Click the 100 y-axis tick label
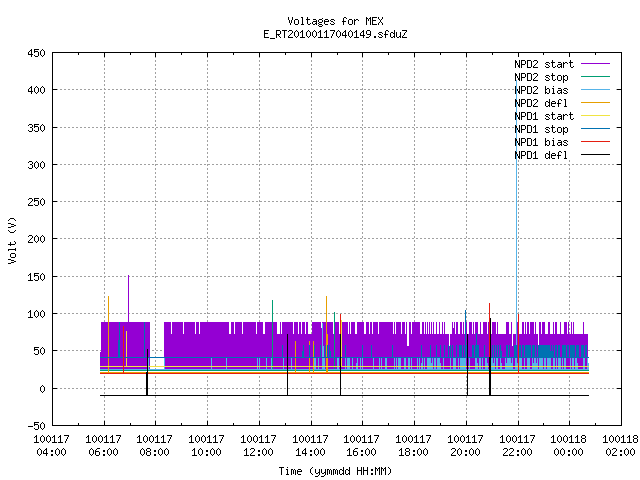Screen dimensions: 640x480 point(36,314)
